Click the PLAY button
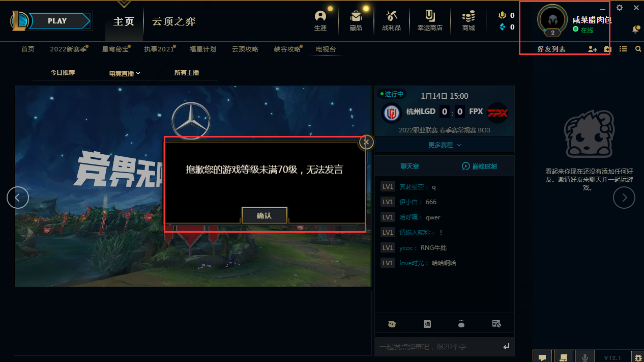The width and height of the screenshot is (644, 362). pyautogui.click(x=57, y=21)
